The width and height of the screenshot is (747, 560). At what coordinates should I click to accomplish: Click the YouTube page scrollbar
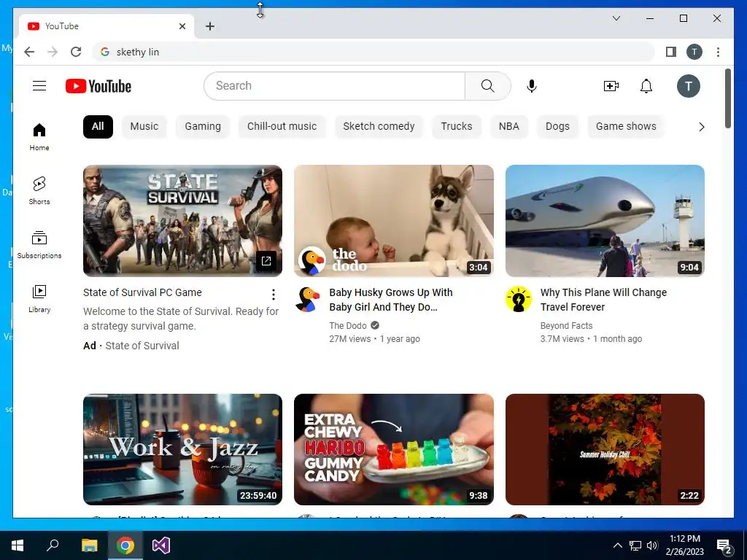727,98
